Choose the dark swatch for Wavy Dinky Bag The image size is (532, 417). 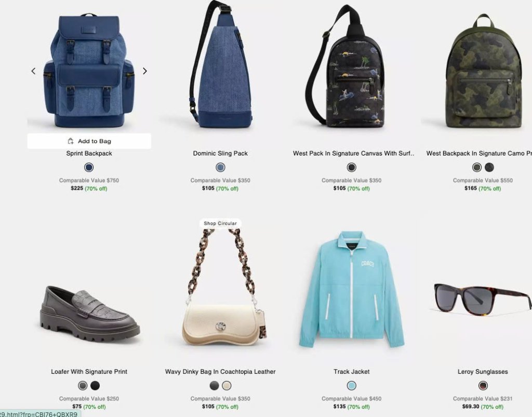pyautogui.click(x=214, y=386)
